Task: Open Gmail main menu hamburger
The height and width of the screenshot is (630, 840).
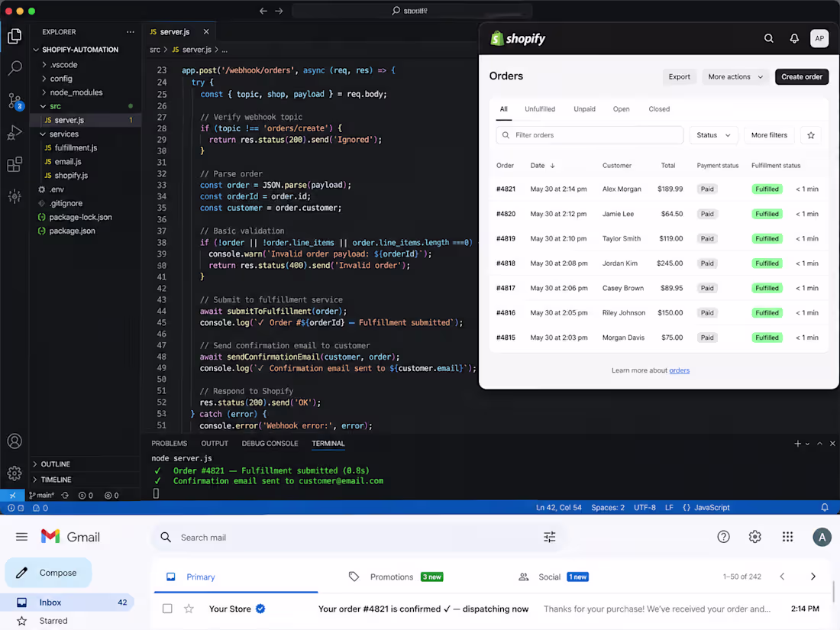Action: tap(21, 537)
